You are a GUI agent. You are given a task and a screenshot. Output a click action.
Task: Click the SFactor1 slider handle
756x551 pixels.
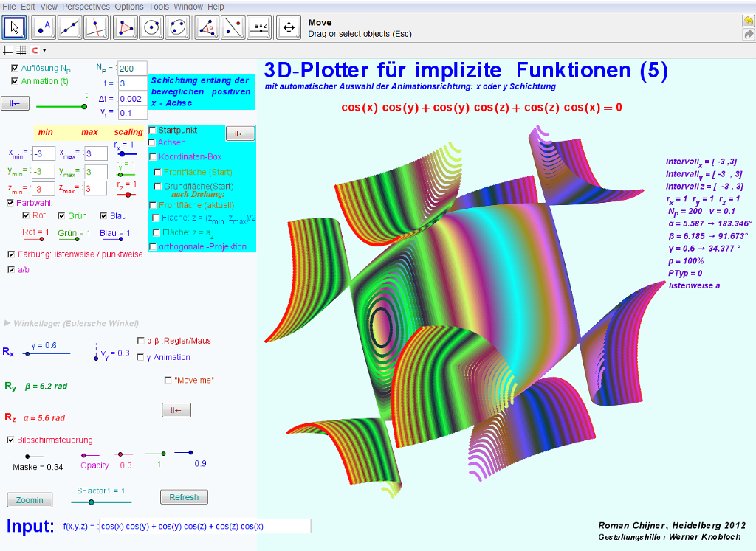pyautogui.click(x=91, y=502)
